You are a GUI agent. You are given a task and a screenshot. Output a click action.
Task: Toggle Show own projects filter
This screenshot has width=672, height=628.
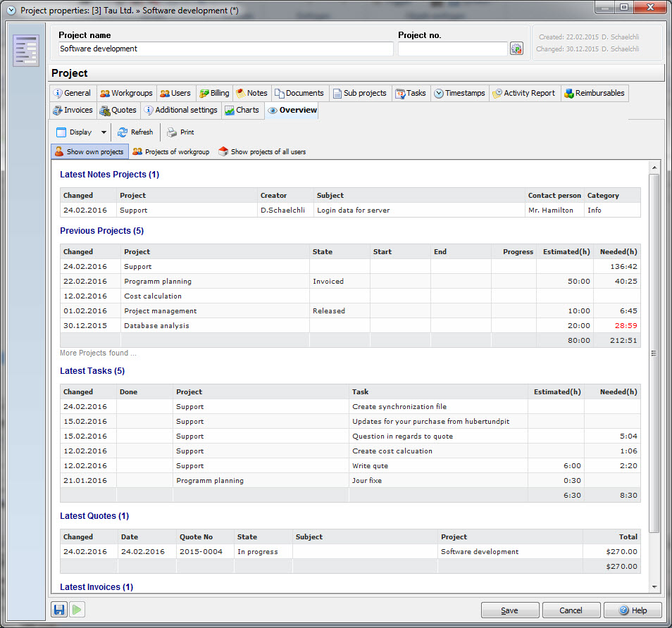[89, 151]
